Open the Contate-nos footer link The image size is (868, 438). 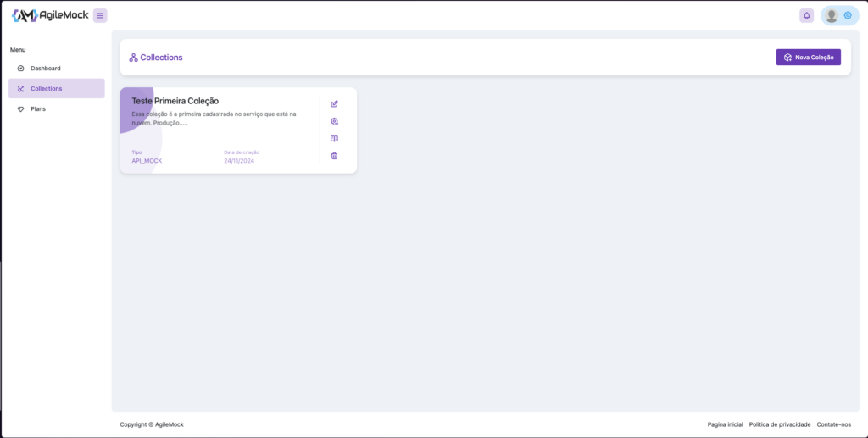click(x=834, y=424)
